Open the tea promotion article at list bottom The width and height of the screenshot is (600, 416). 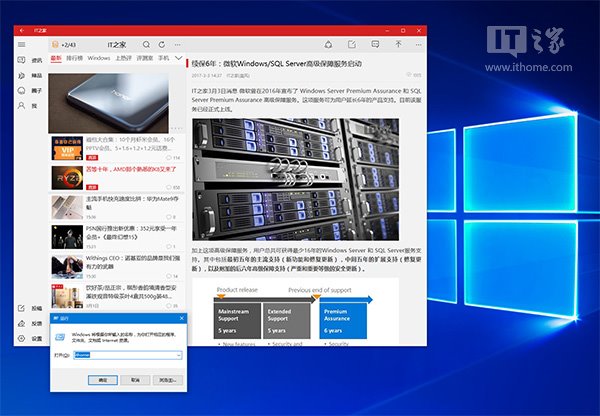coord(116,296)
